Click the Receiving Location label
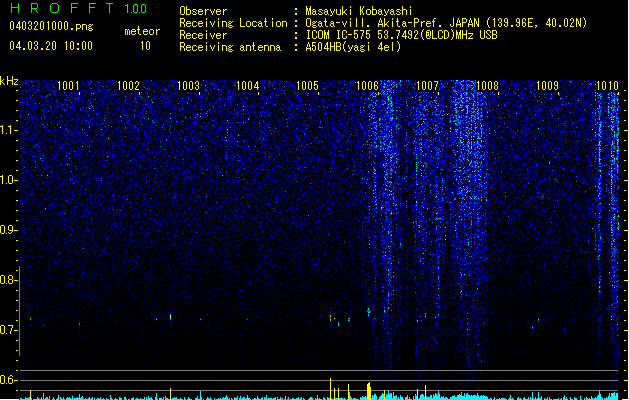The height and width of the screenshot is (400, 629). [233, 23]
